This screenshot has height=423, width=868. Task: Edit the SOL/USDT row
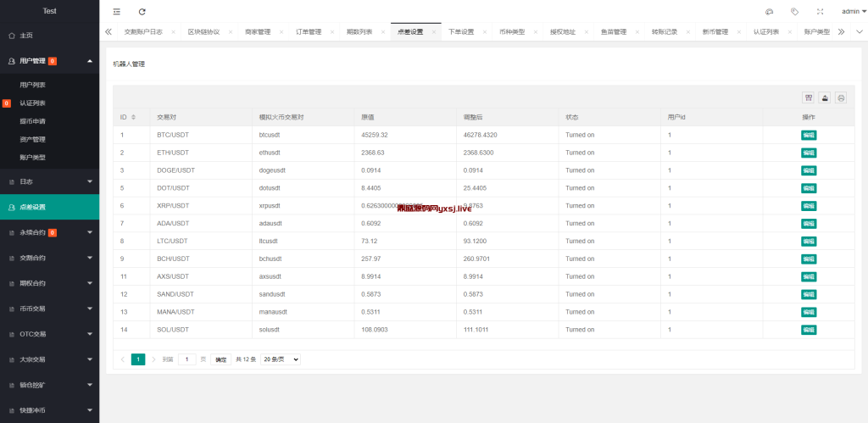click(x=809, y=330)
